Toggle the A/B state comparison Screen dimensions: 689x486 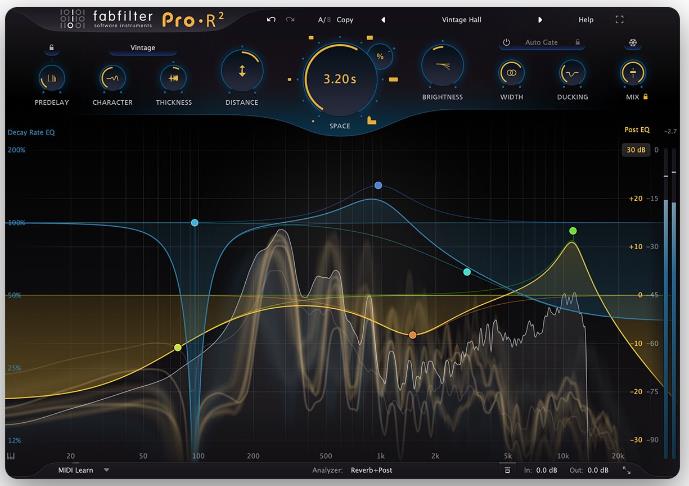pos(324,20)
